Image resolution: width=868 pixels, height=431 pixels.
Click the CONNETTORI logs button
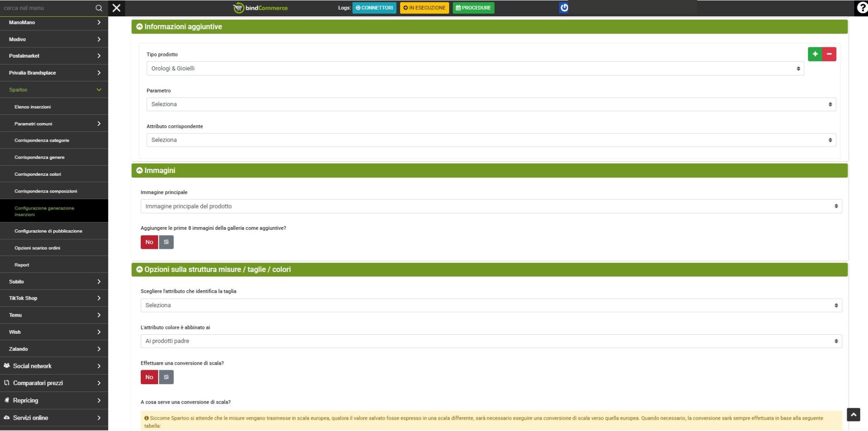374,8
